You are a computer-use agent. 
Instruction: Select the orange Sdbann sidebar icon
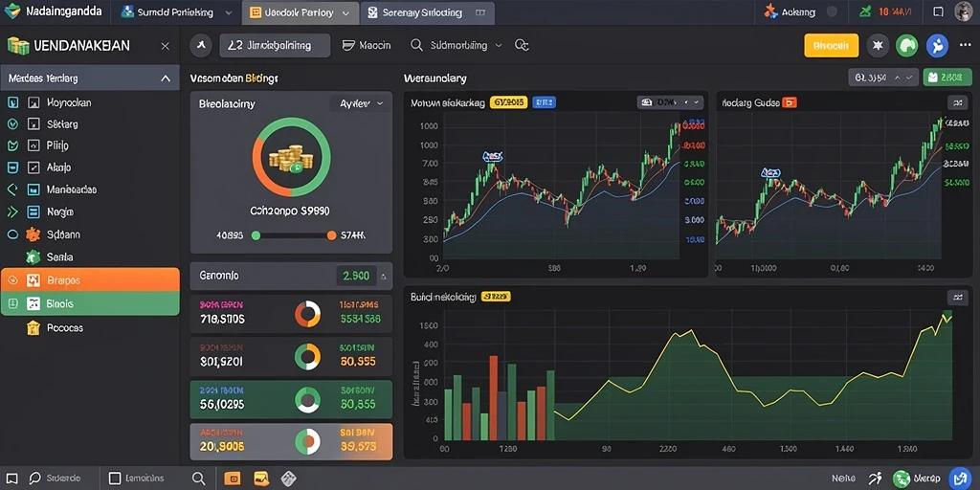coord(33,235)
